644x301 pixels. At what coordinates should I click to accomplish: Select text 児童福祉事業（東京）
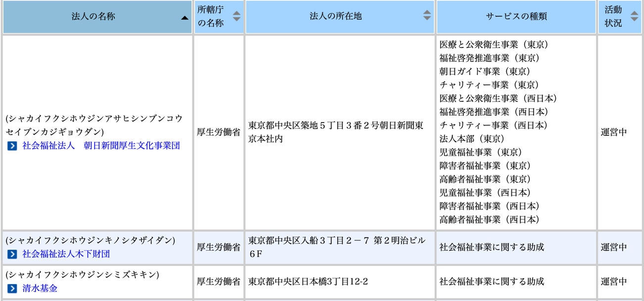point(482,152)
